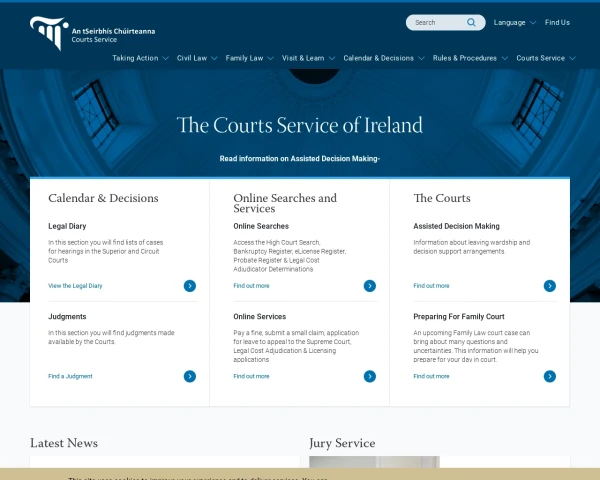This screenshot has height=480, width=600.
Task: Open View the Legal Diary link
Action: (75, 286)
